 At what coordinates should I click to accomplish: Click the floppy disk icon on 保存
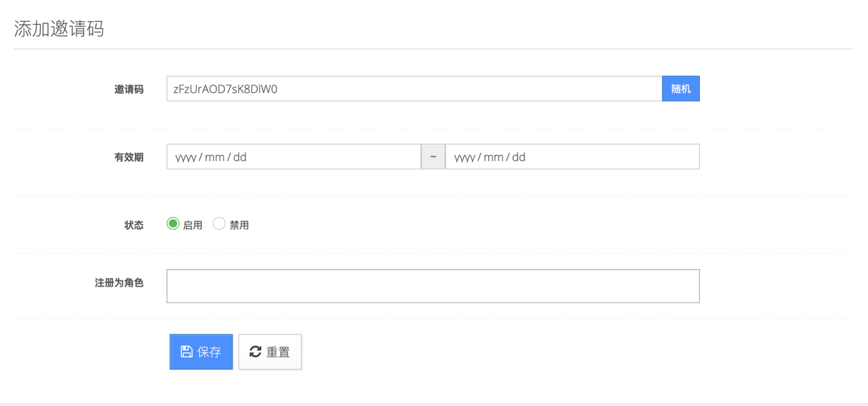(186, 352)
